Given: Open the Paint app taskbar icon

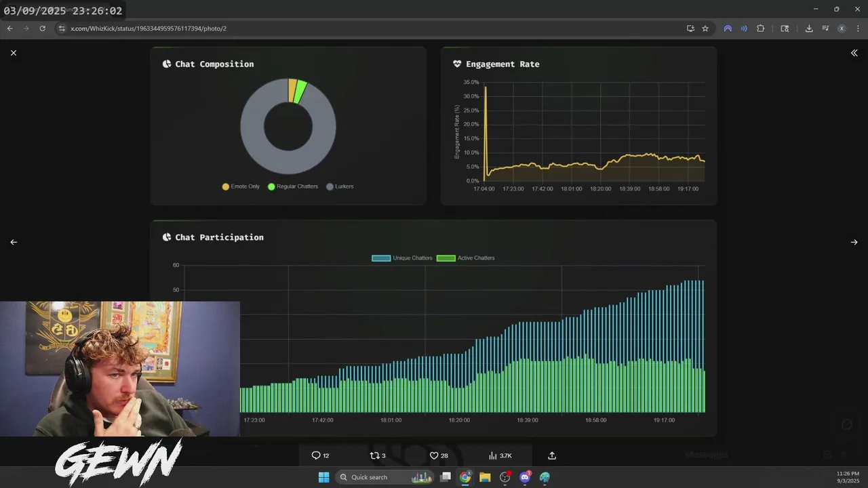Looking at the screenshot, I should click(x=545, y=477).
